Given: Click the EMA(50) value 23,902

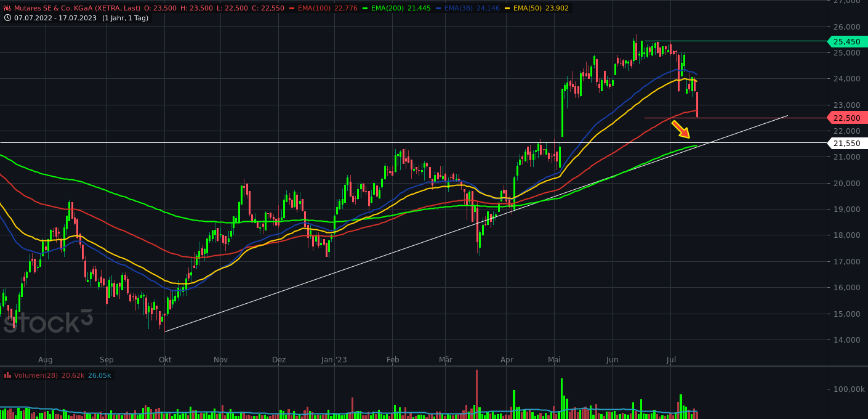Looking at the screenshot, I should point(557,8).
